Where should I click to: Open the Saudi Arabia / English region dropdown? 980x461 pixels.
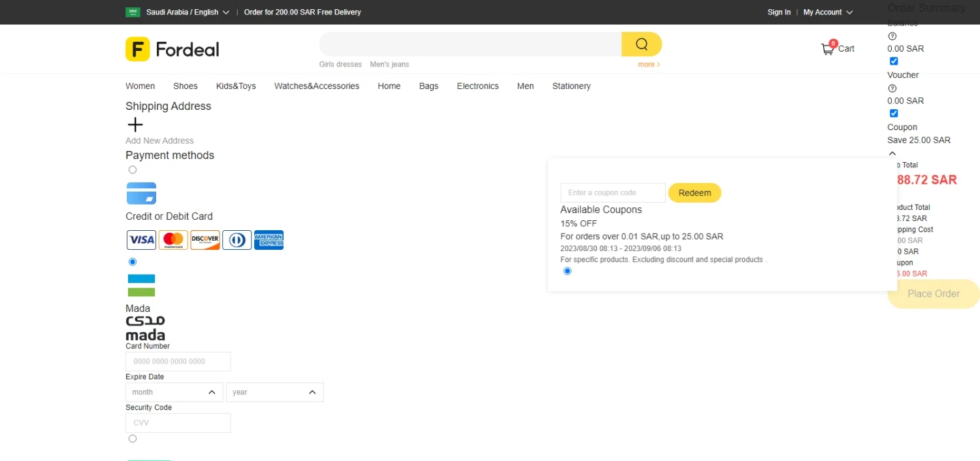click(x=188, y=12)
